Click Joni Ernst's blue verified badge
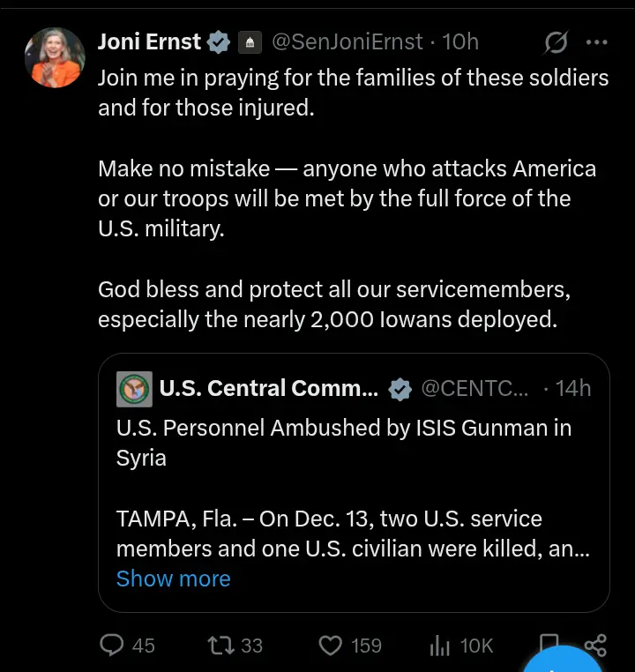Image resolution: width=635 pixels, height=672 pixels. 218,41
